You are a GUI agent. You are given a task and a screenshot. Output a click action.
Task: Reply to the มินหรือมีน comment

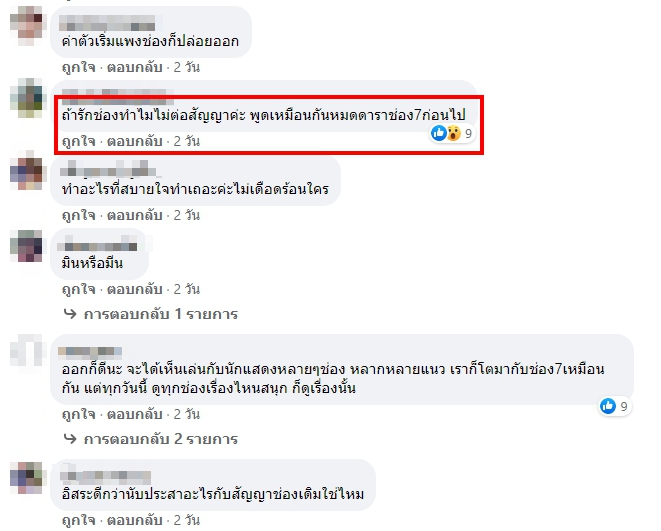(x=134, y=289)
